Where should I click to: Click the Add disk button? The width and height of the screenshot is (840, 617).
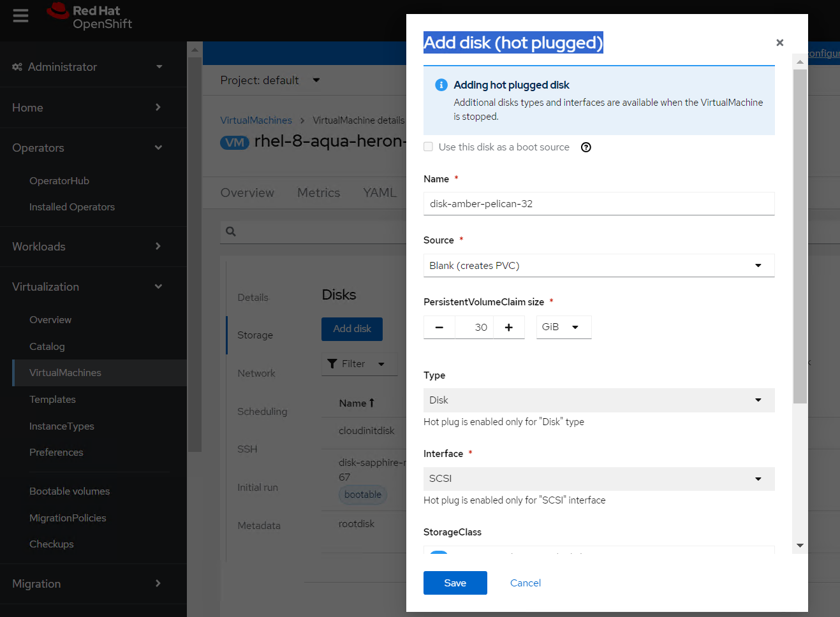click(352, 329)
